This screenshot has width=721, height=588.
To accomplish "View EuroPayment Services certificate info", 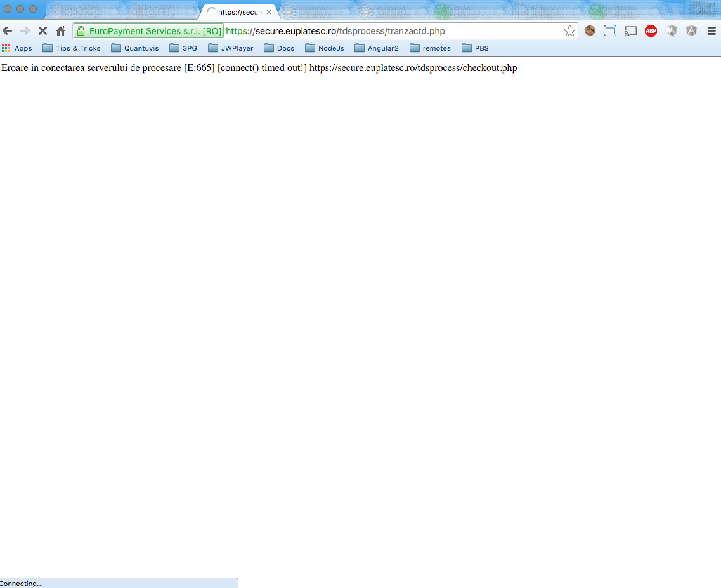I will point(149,31).
